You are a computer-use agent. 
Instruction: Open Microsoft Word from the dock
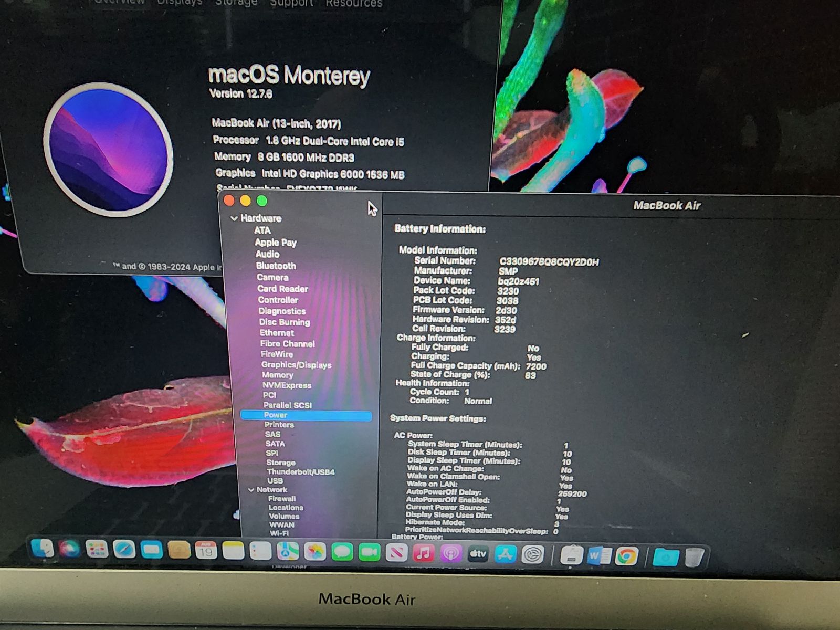tap(598, 555)
